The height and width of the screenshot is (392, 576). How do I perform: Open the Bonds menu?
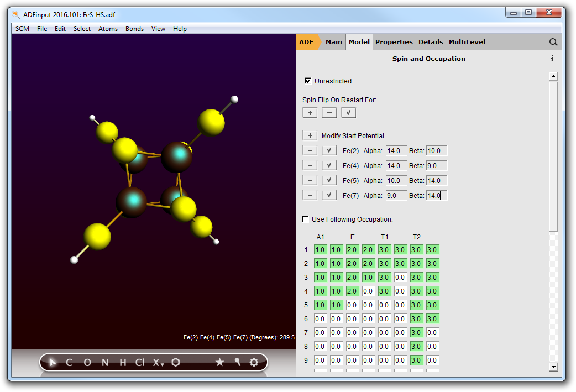pyautogui.click(x=134, y=29)
